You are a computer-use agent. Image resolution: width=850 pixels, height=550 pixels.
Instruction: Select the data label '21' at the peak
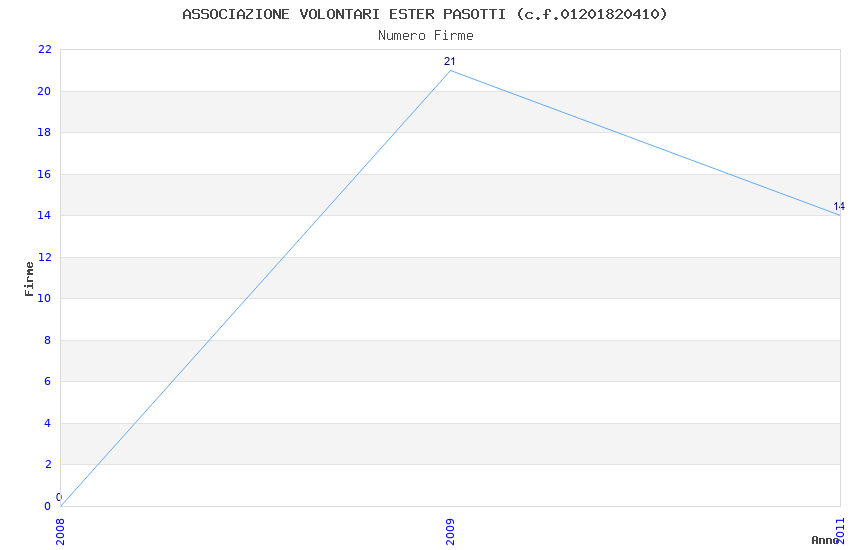tap(449, 61)
